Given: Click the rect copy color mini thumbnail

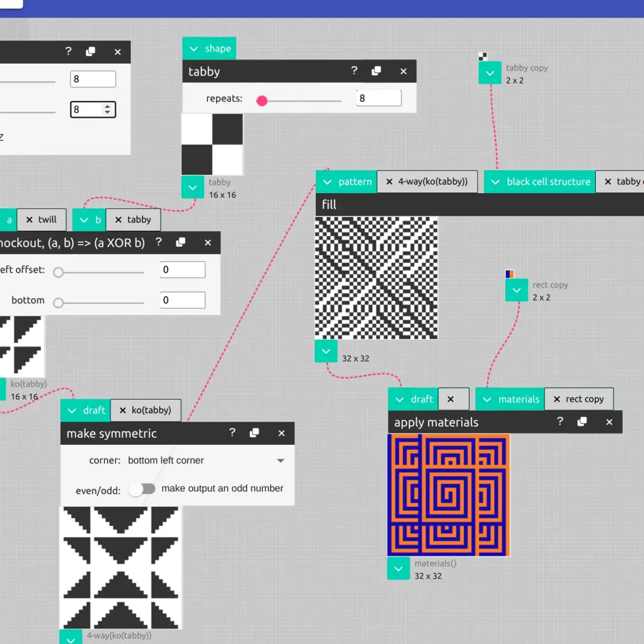Looking at the screenshot, I should (510, 274).
